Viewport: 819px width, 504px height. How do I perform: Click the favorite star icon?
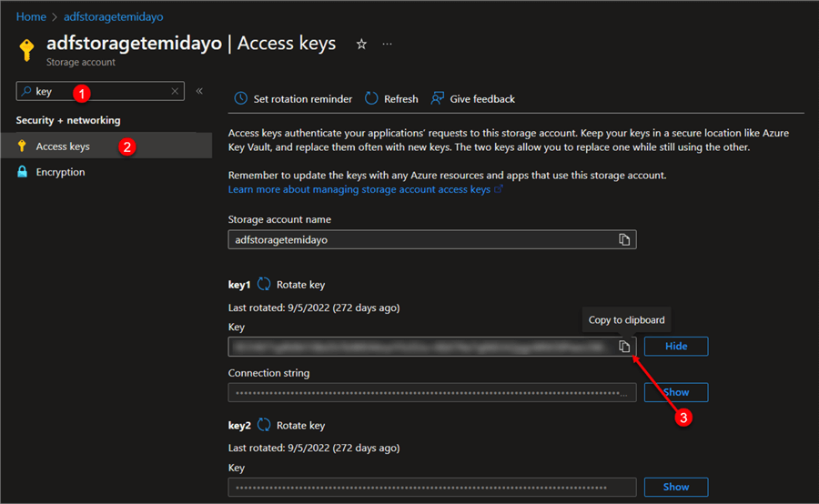click(361, 44)
